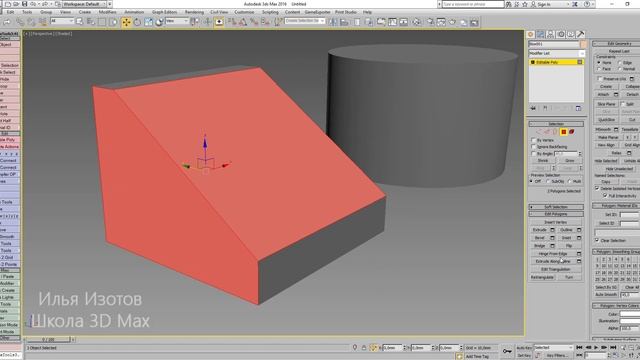This screenshot has width=640, height=360.
Task: Collapse the Edit Polygons rollout
Action: point(556,214)
